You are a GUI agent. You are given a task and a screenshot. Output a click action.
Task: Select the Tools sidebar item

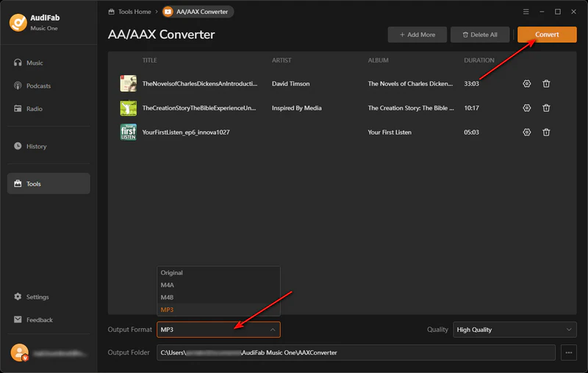[x=49, y=183]
